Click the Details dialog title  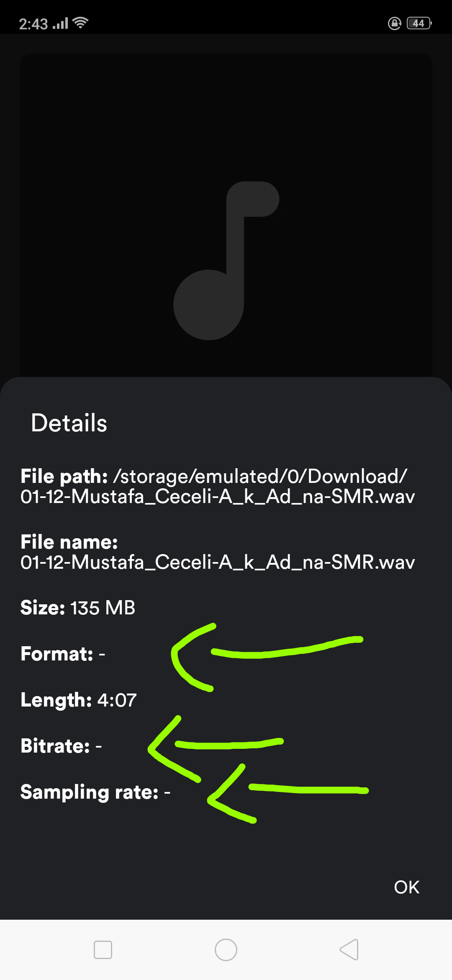click(69, 423)
